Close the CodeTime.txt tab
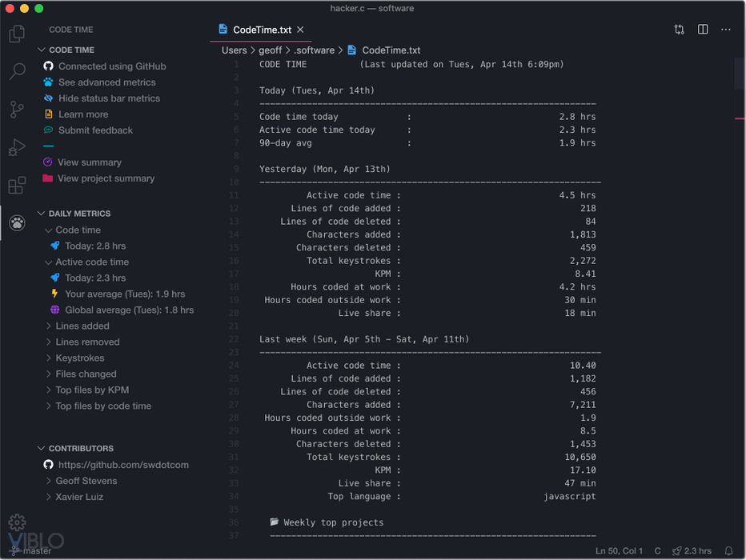This screenshot has height=560, width=746. pyautogui.click(x=300, y=30)
